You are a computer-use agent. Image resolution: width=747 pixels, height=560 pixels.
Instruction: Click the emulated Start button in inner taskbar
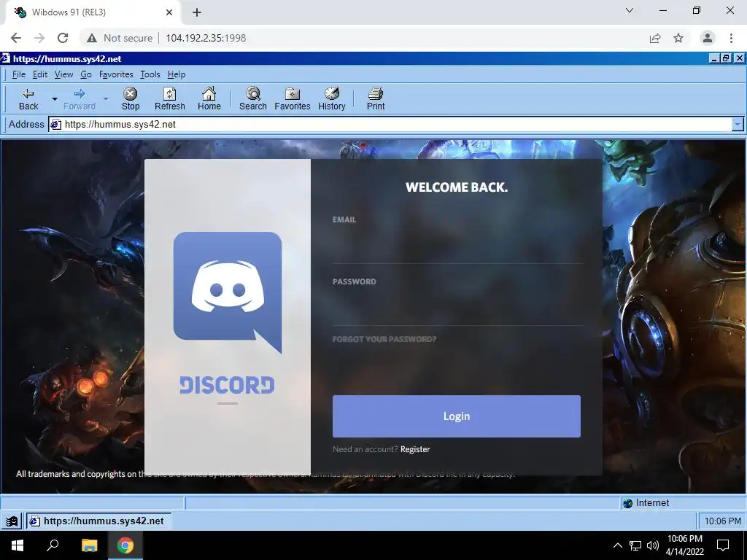(12, 521)
